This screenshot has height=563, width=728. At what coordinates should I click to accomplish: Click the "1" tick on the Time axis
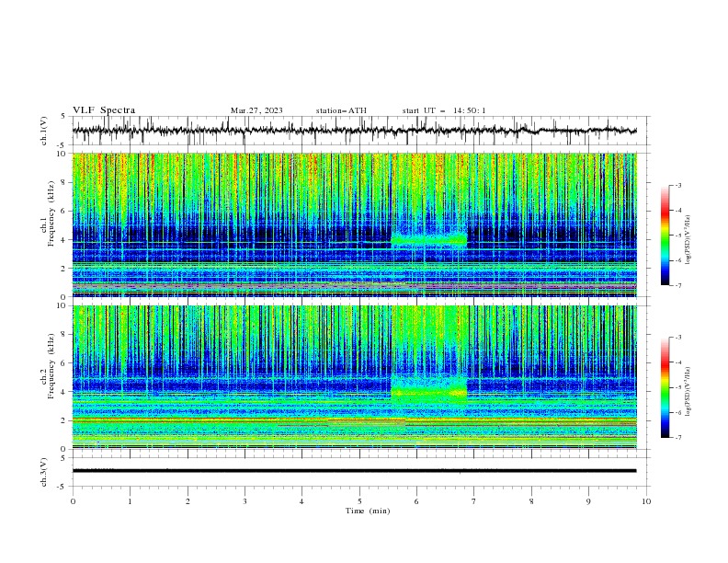click(130, 501)
